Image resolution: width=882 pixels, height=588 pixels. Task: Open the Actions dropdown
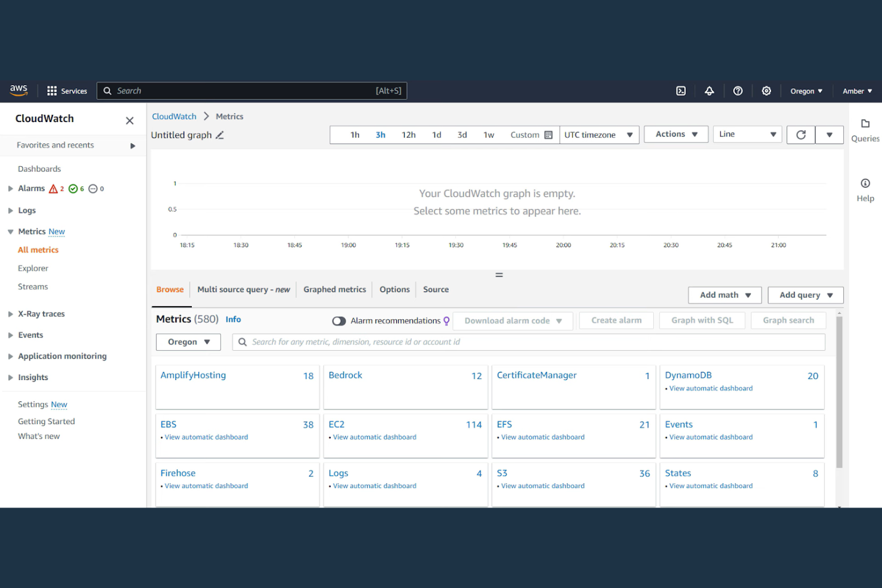tap(675, 134)
